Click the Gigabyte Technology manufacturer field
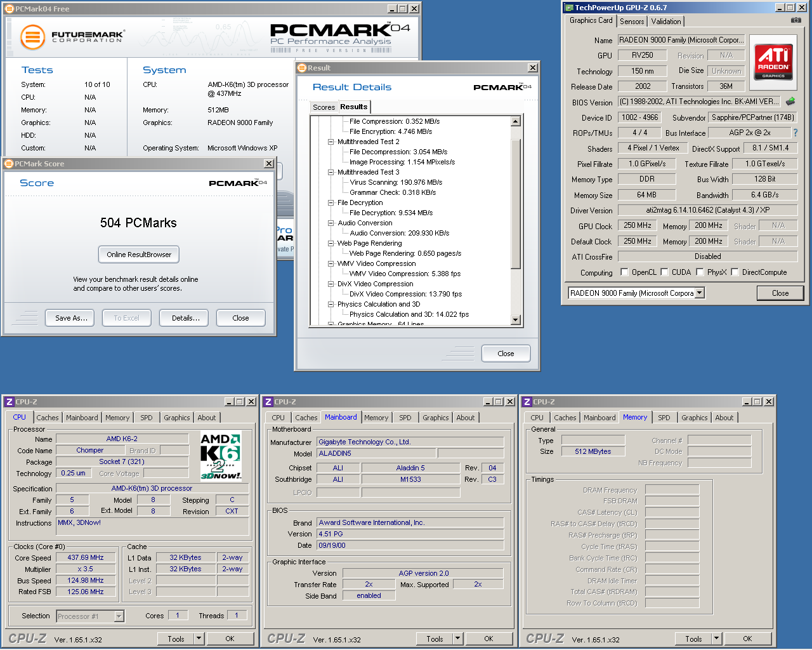Screen dimensions: 812x650 tap(410, 442)
